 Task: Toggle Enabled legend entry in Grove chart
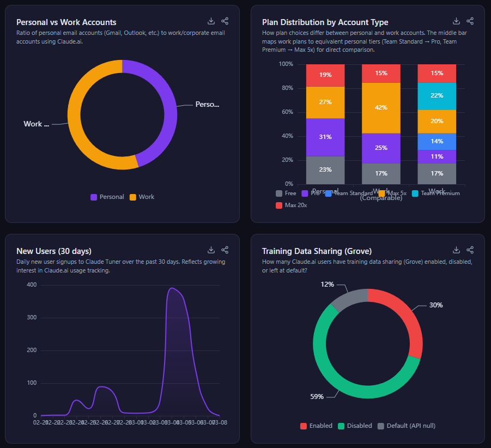pyautogui.click(x=316, y=426)
